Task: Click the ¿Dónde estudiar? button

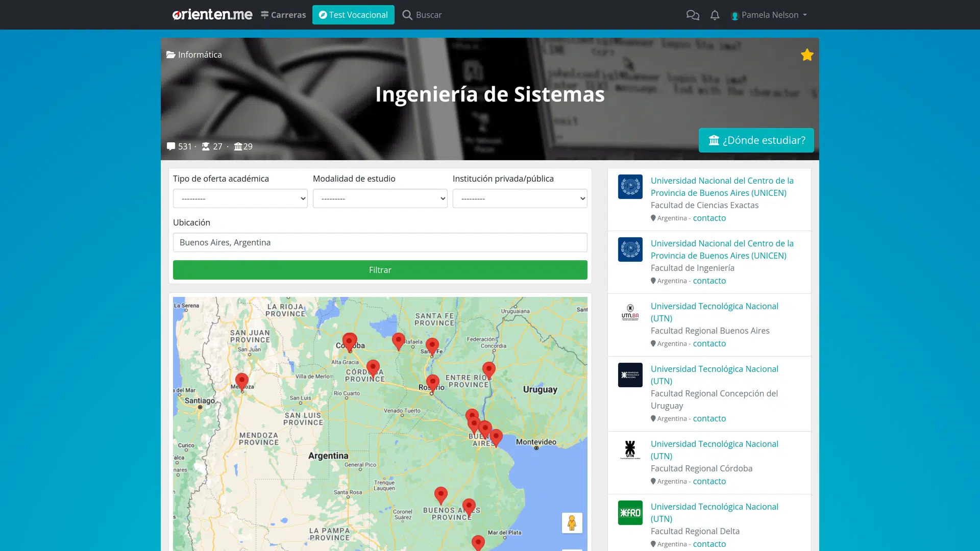Action: pos(756,140)
